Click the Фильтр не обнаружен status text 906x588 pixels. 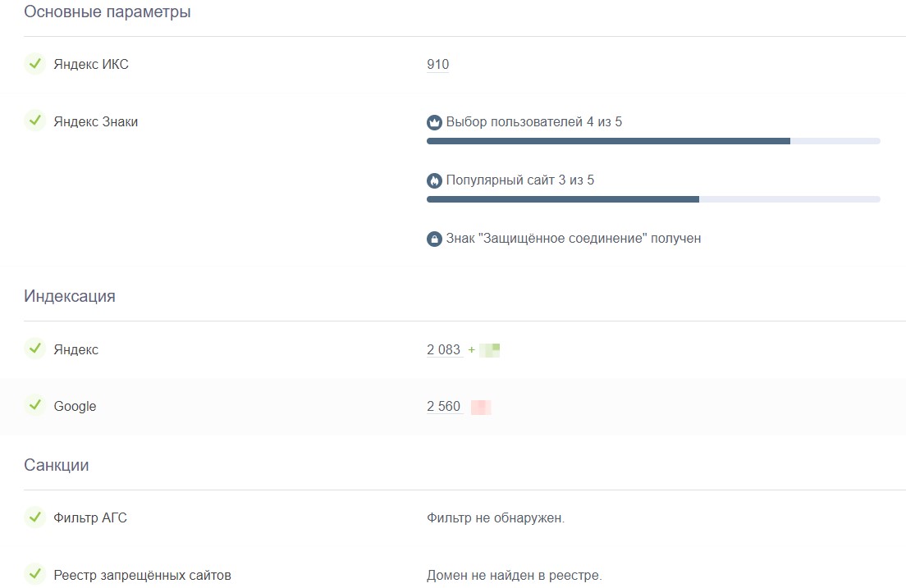(x=496, y=518)
